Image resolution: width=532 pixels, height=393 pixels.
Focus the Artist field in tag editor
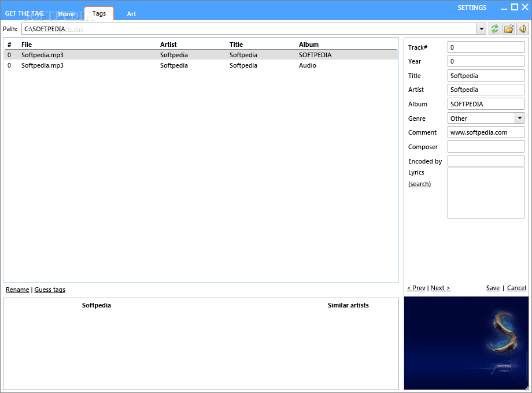(486, 90)
